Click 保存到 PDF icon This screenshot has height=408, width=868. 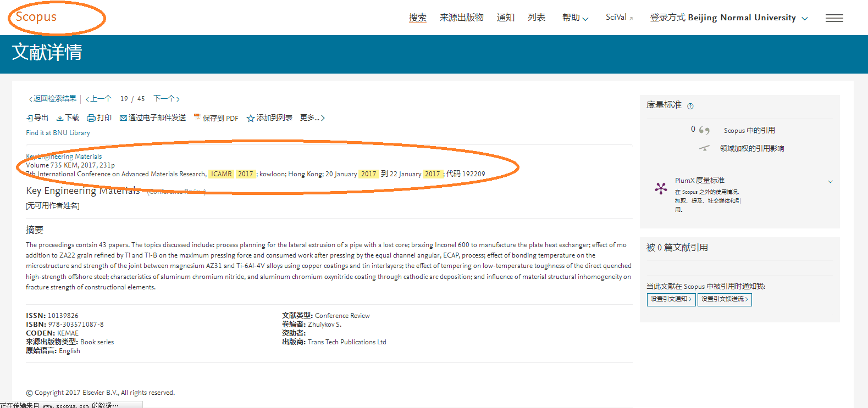tap(197, 118)
